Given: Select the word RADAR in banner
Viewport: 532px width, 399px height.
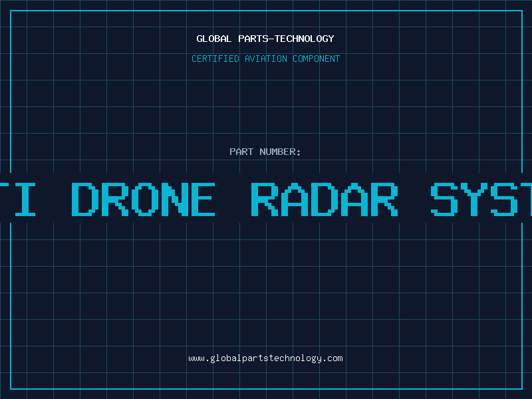Looking at the screenshot, I should pos(325,199).
